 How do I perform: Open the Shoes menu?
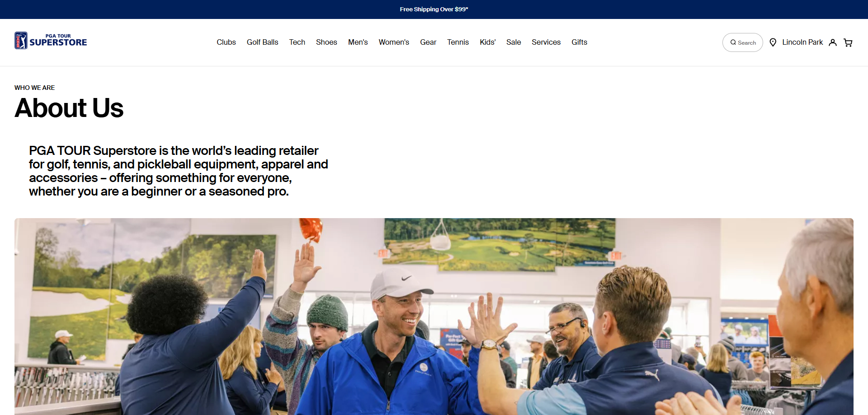(x=326, y=42)
